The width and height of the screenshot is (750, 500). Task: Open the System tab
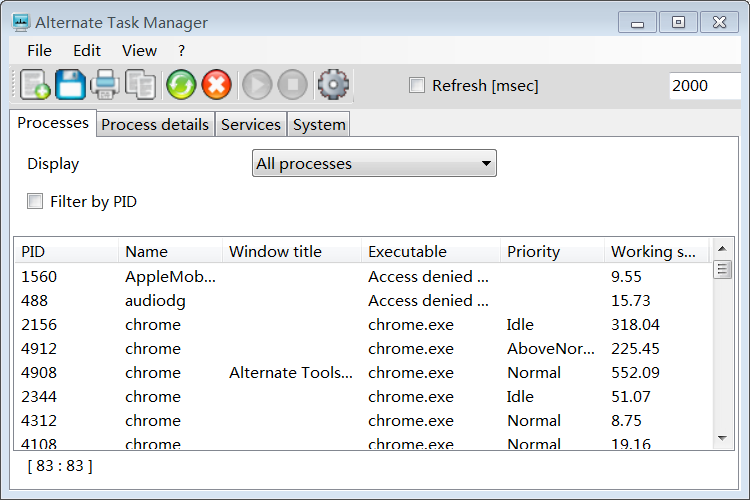319,125
